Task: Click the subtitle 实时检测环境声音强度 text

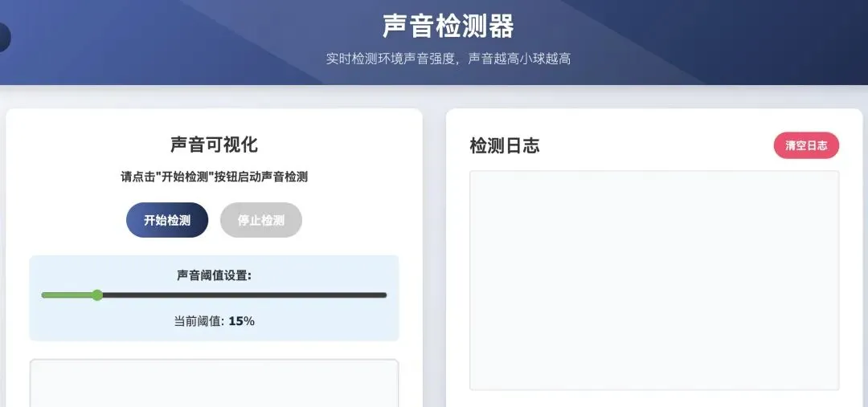Action: click(x=393, y=59)
